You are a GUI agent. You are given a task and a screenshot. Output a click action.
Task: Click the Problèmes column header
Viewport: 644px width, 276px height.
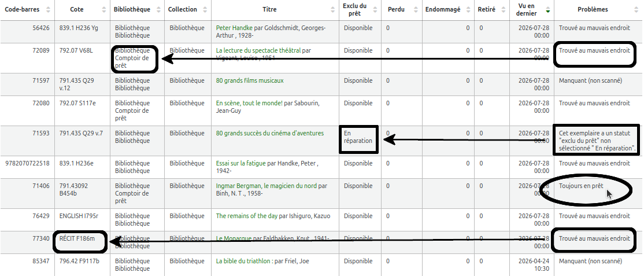click(593, 9)
